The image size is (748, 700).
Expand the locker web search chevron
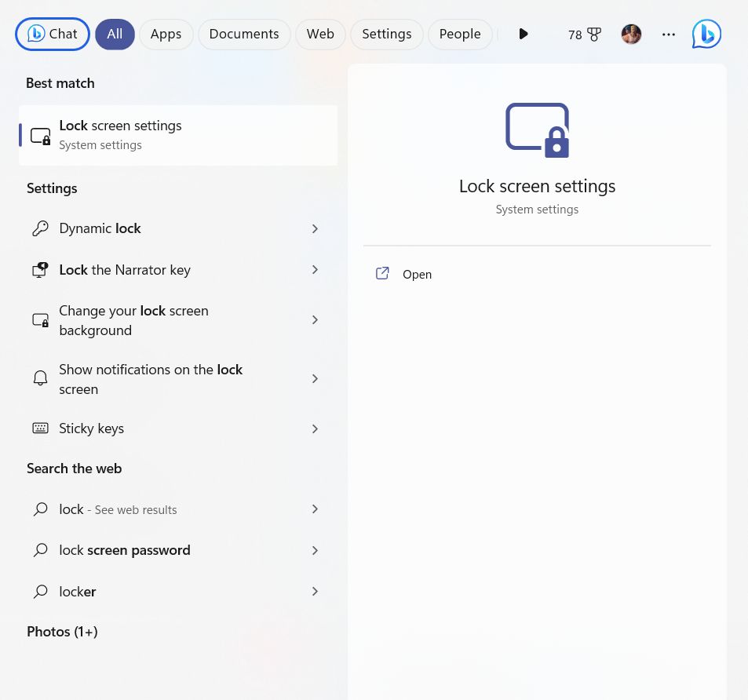(x=315, y=592)
